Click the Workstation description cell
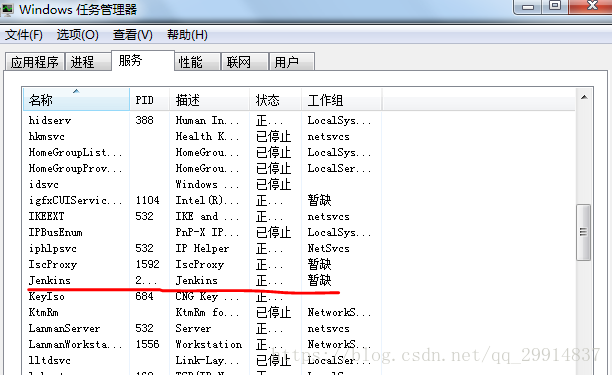Screen dimensions: 612x375 tap(209, 344)
